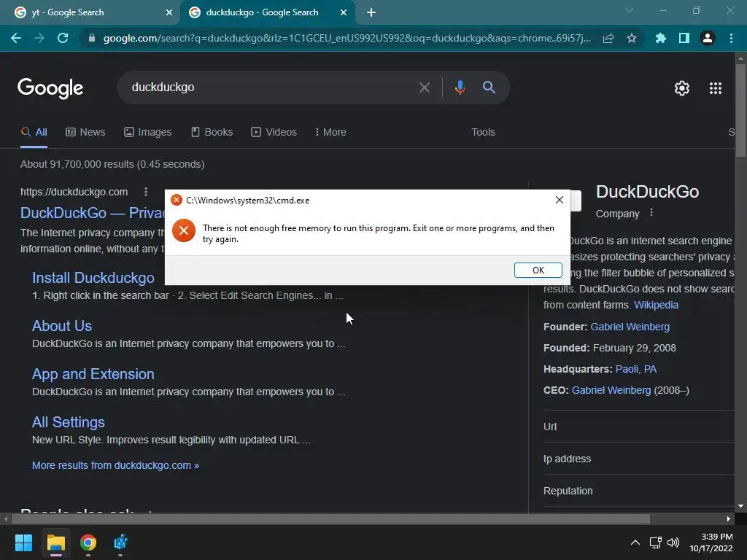Open Chrome tab search chevron

point(630,10)
